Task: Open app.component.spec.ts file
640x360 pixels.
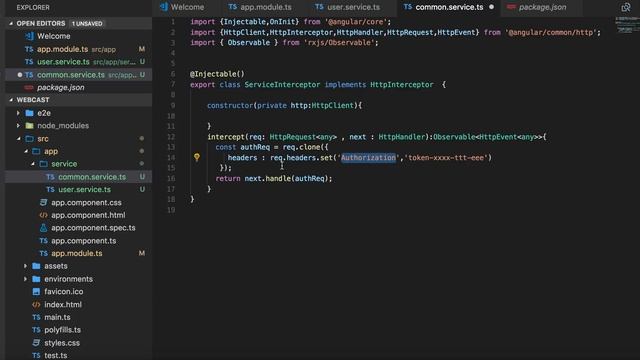Action: click(x=78, y=228)
